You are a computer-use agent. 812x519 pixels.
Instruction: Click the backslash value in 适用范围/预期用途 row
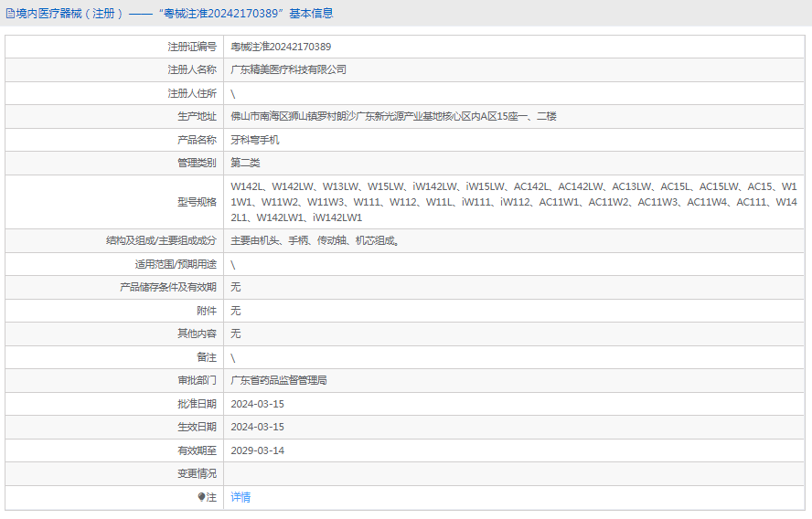pyautogui.click(x=233, y=265)
